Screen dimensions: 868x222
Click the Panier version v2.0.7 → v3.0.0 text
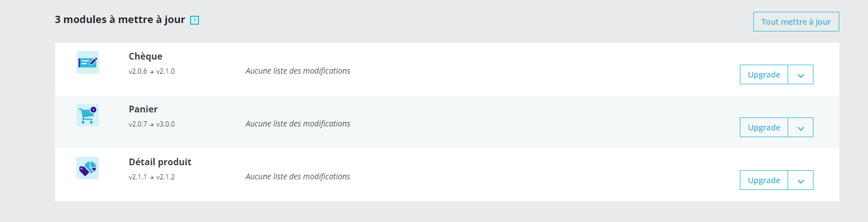(152, 124)
